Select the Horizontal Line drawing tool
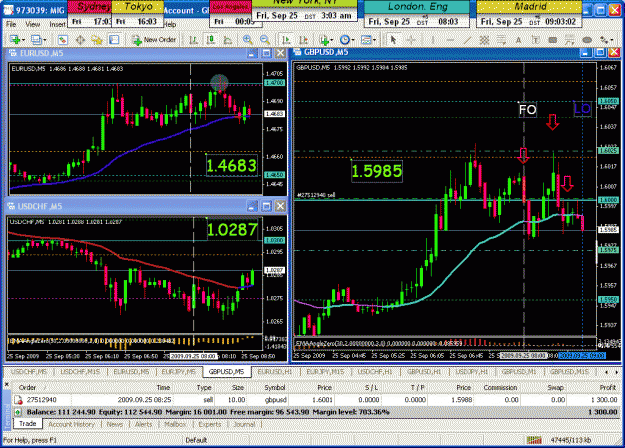This screenshot has width=625, height=448. (x=450, y=39)
